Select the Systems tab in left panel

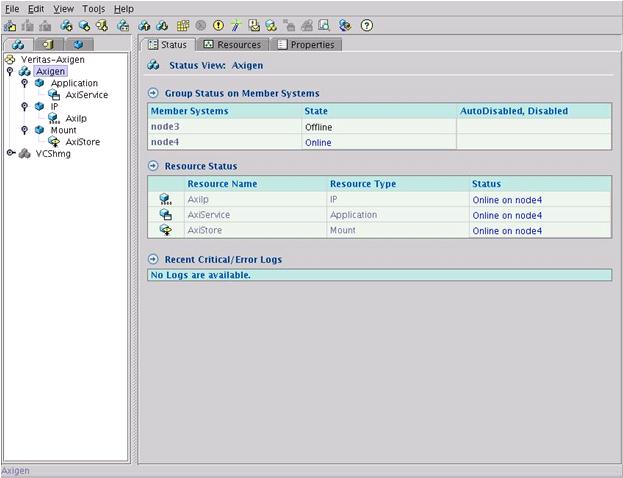click(48, 44)
